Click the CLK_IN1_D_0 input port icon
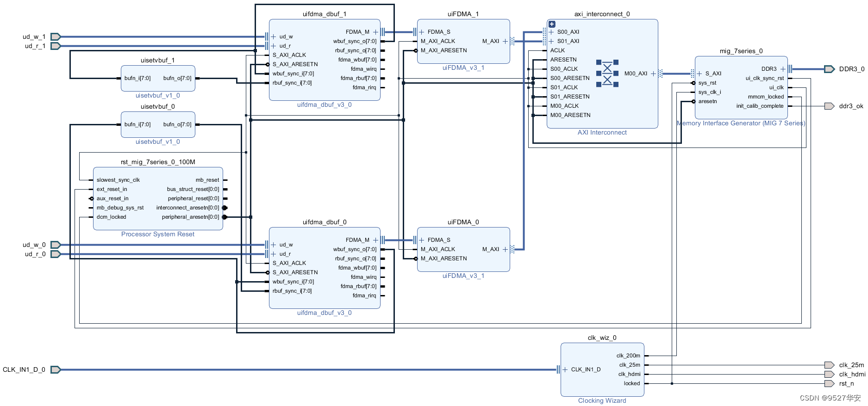Image resolution: width=868 pixels, height=406 pixels. (56, 369)
